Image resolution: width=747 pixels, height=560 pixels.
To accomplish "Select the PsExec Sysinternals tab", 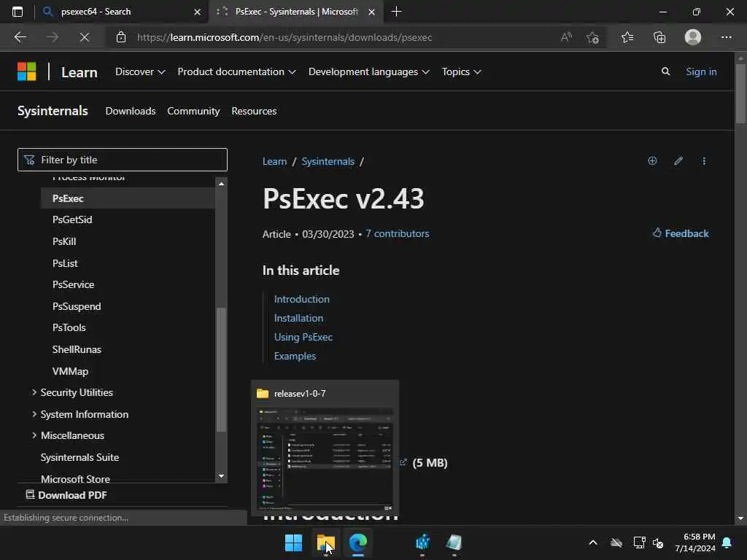I will point(295,12).
